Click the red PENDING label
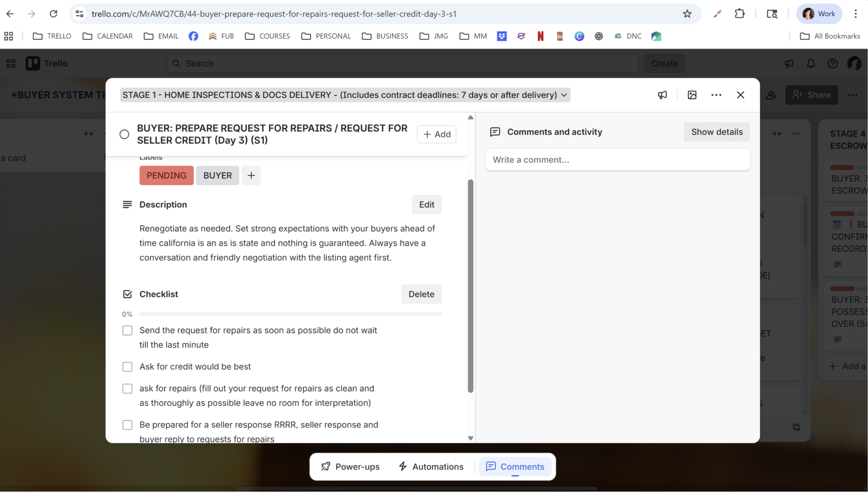Screen dimensions: 868x492 [166, 176]
